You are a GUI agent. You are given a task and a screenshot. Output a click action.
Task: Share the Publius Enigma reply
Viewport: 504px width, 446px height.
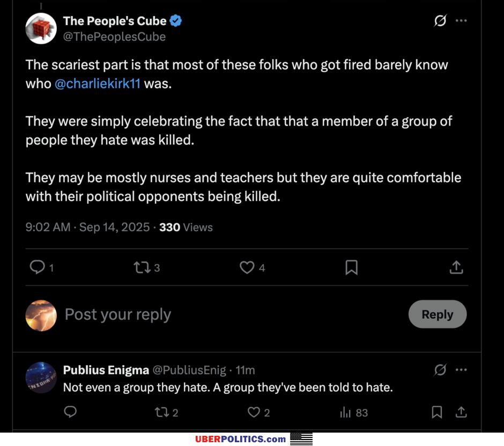pos(461,412)
